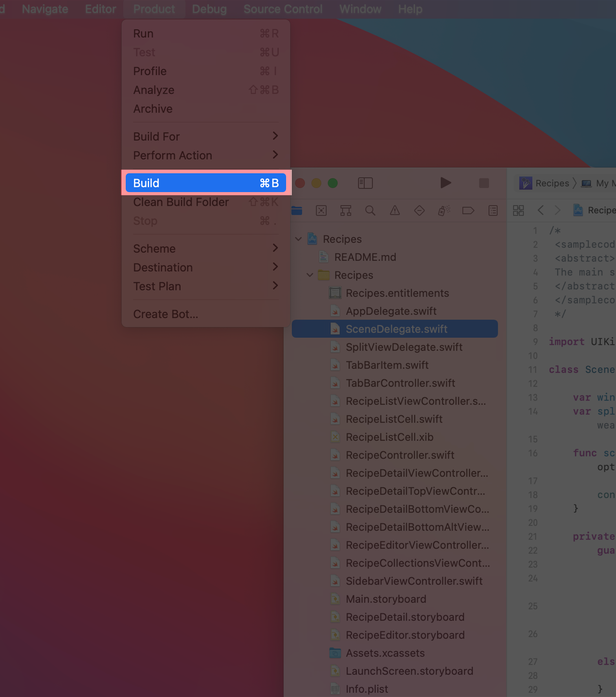The height and width of the screenshot is (697, 616).
Task: Click line number 11 in the gutter
Action: [x=532, y=369]
